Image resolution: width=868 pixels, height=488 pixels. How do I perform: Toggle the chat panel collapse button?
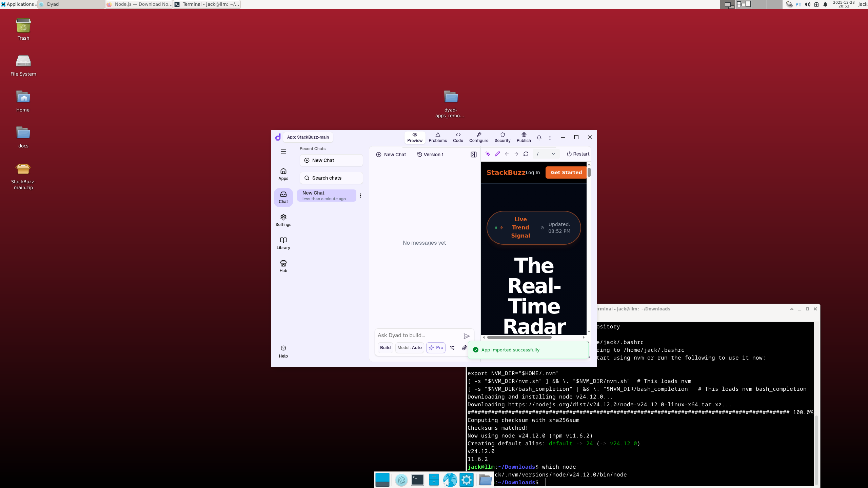473,155
